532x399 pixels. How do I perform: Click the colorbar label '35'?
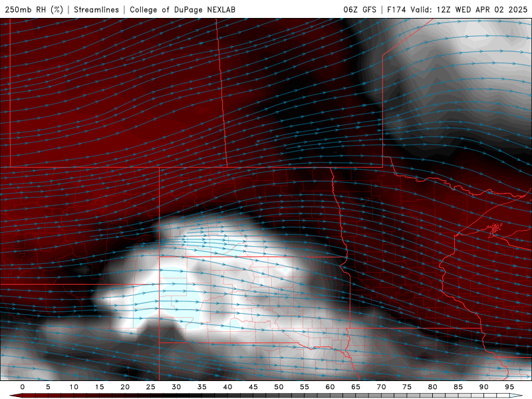(202, 387)
